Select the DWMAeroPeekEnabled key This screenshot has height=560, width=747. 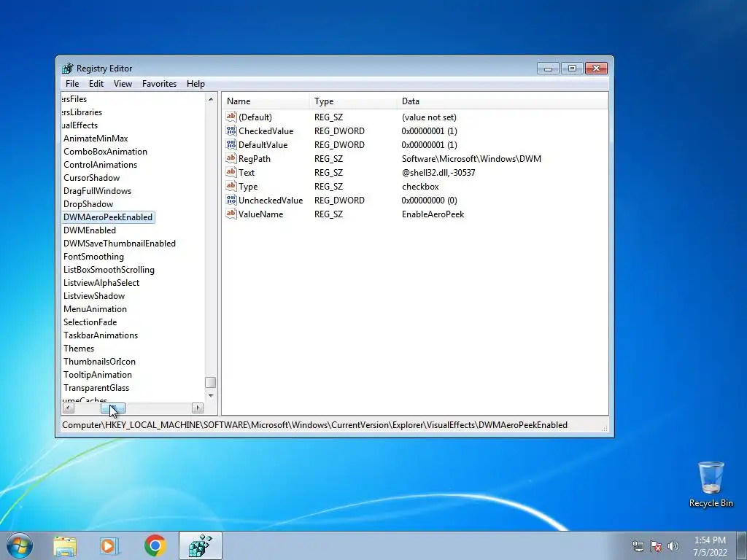point(108,217)
